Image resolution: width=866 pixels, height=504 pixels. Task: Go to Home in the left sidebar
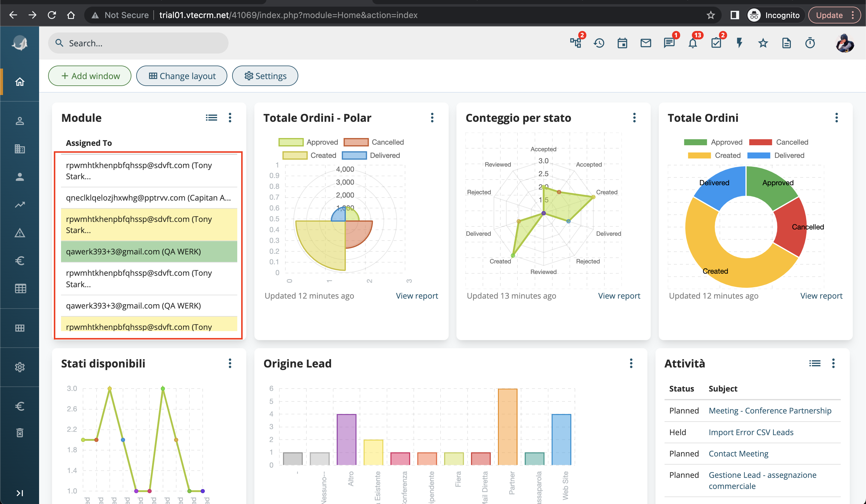tap(20, 81)
